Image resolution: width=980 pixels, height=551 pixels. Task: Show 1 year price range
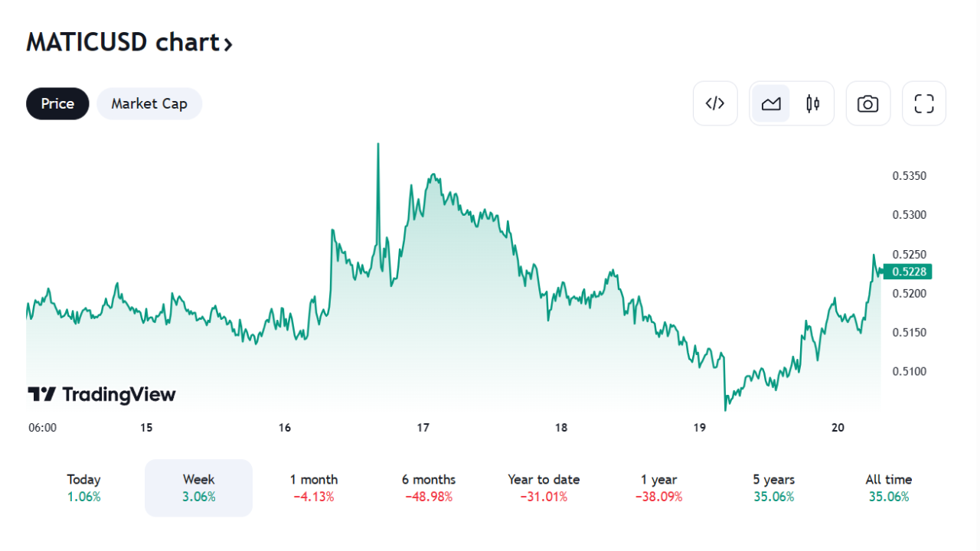pyautogui.click(x=658, y=487)
